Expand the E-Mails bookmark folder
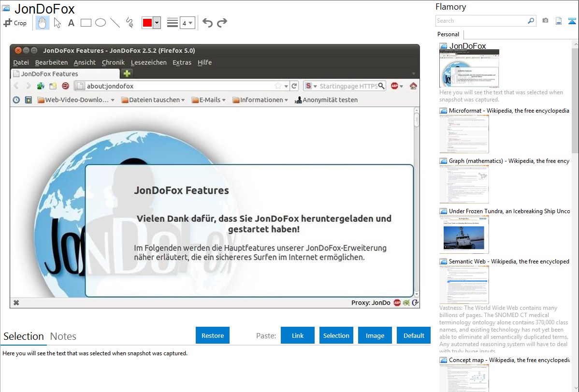Image resolution: width=579 pixels, height=392 pixels. (x=209, y=100)
